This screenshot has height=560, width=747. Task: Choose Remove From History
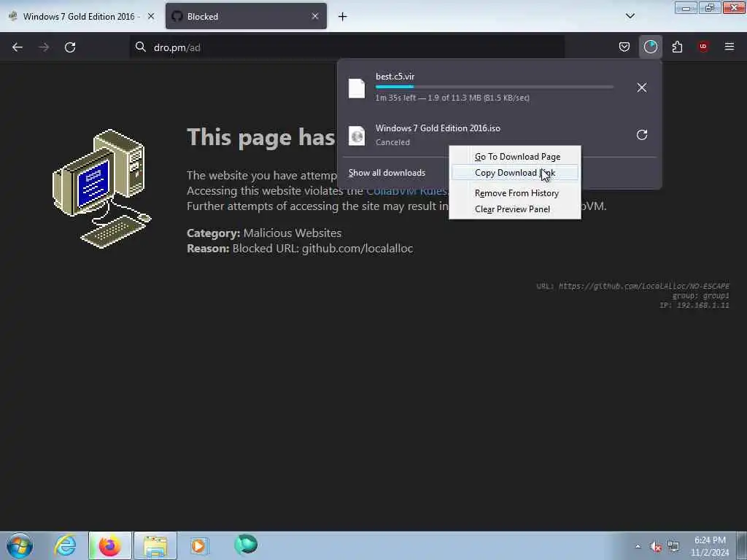pos(515,192)
